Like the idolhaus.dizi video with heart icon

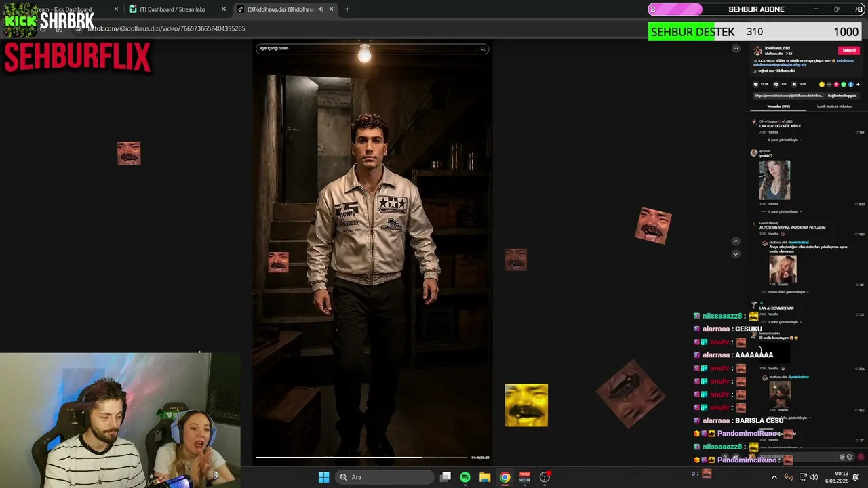[756, 85]
